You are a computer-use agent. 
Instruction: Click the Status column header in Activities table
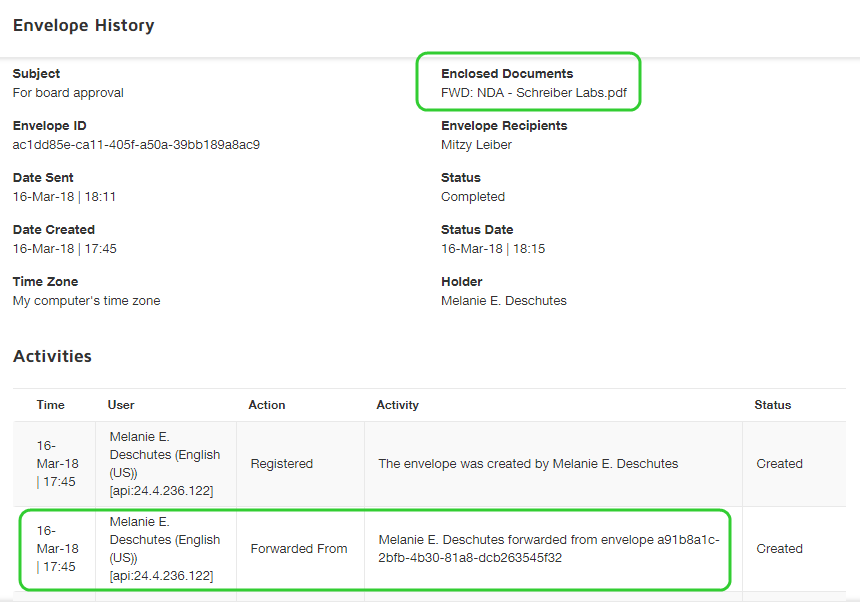772,405
